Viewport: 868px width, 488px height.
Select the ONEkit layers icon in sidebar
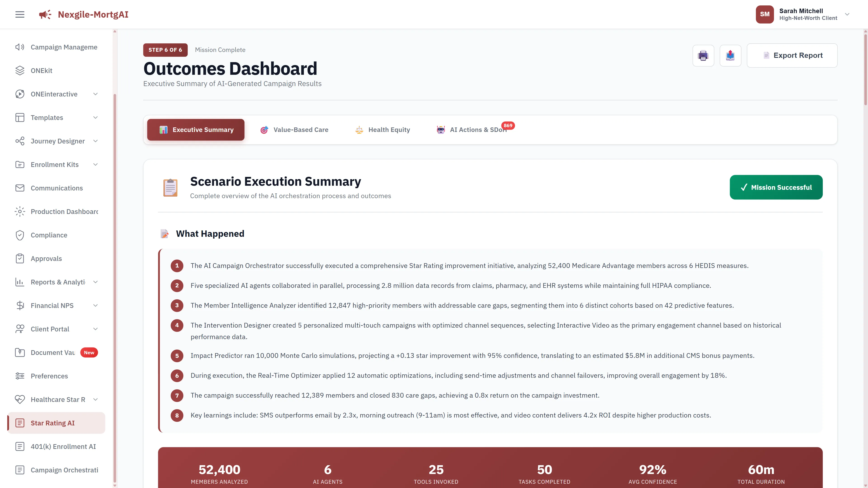pos(19,70)
